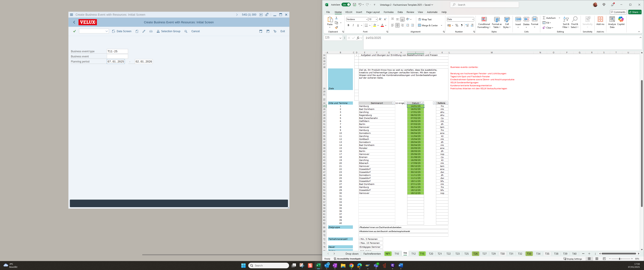Click the Business event input field

point(117,56)
